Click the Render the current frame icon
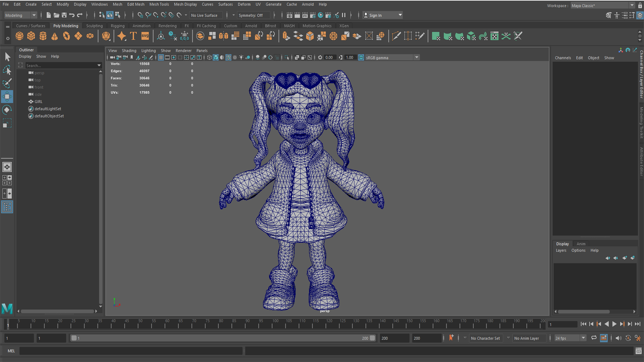This screenshot has width=644, height=362. click(297, 15)
